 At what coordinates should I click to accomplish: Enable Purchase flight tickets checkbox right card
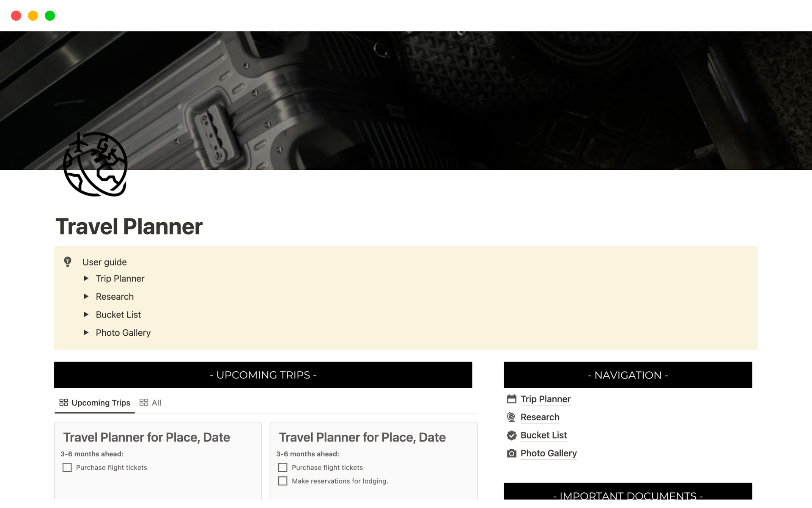[283, 467]
